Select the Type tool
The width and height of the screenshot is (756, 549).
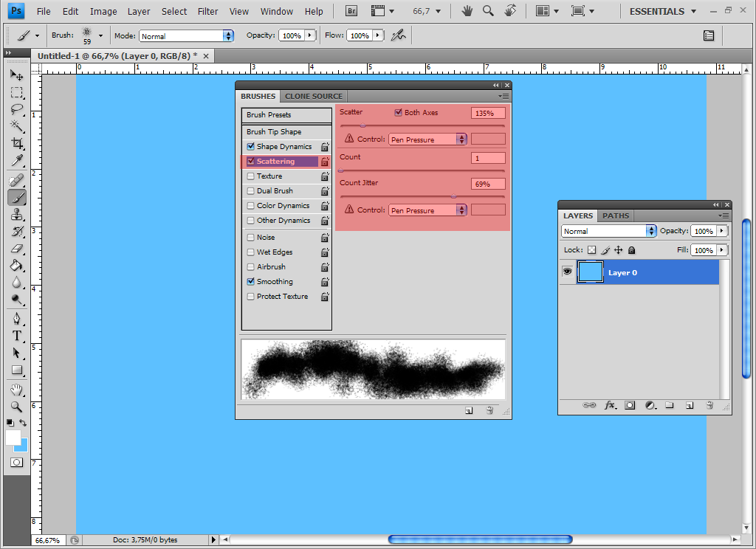16,336
